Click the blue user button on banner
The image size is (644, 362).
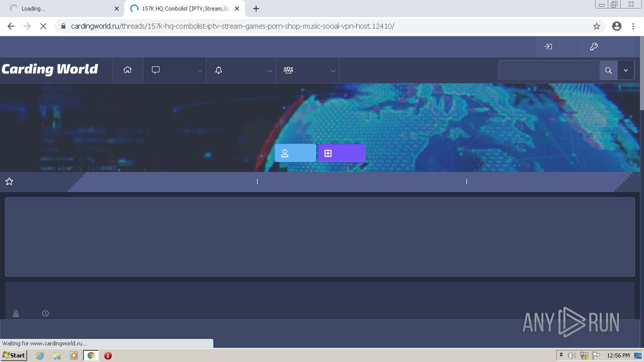point(295,153)
